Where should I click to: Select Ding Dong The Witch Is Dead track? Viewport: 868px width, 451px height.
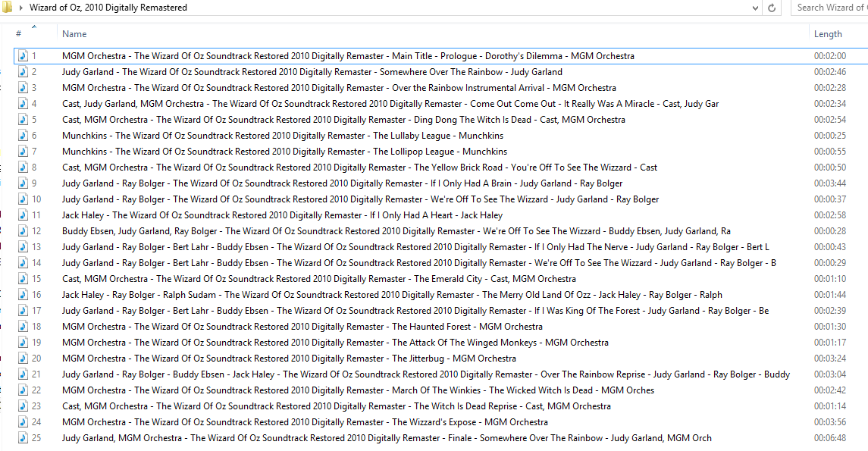pyautogui.click(x=343, y=120)
